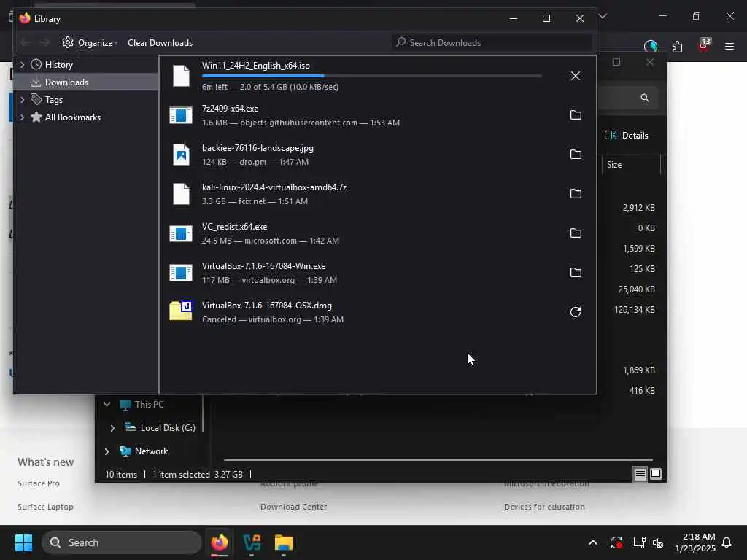Click the VirtualBox OSX.dmg file icon
Image resolution: width=747 pixels, height=560 pixels.
tap(181, 311)
